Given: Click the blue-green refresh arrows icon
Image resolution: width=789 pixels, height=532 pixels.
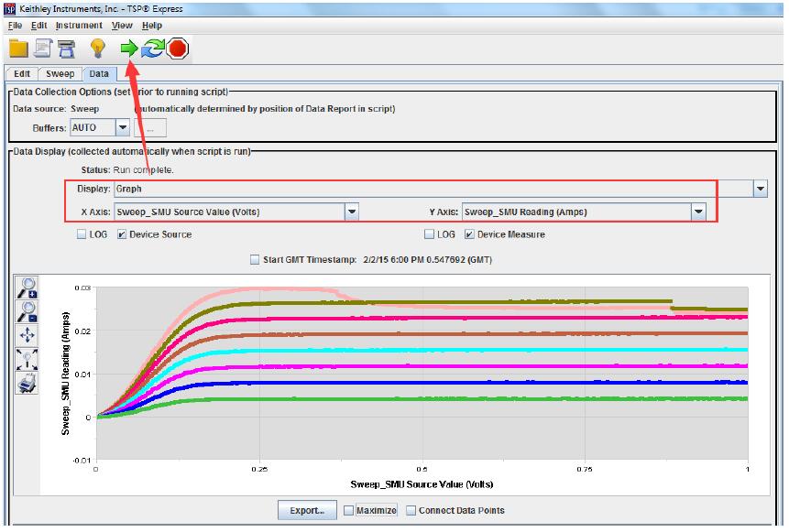Looking at the screenshot, I should (x=152, y=49).
